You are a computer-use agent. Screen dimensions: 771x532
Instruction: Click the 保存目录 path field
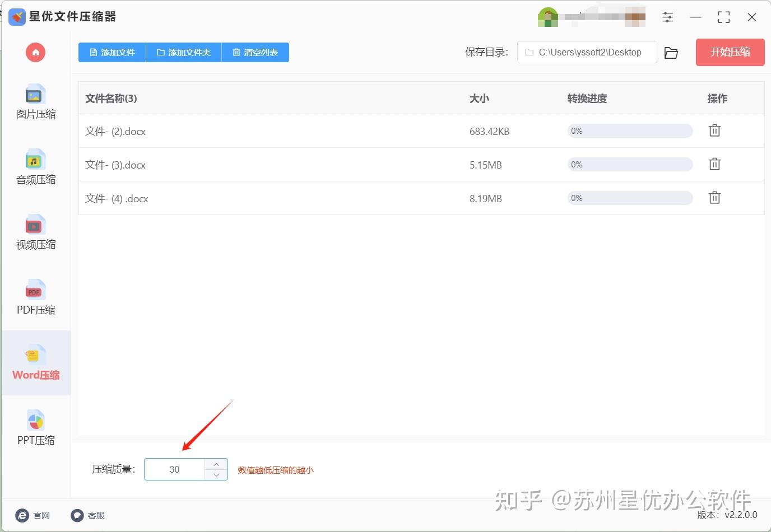tap(587, 52)
